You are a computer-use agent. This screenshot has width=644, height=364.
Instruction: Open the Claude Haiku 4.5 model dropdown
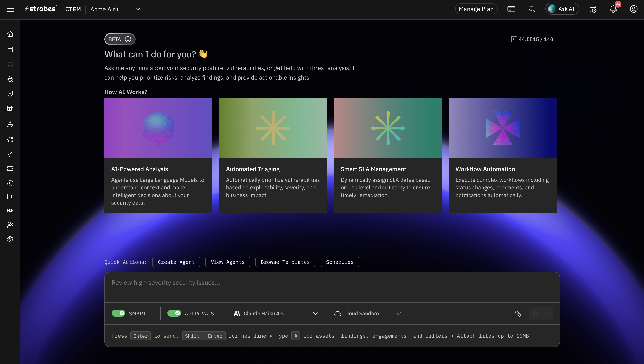pyautogui.click(x=275, y=313)
